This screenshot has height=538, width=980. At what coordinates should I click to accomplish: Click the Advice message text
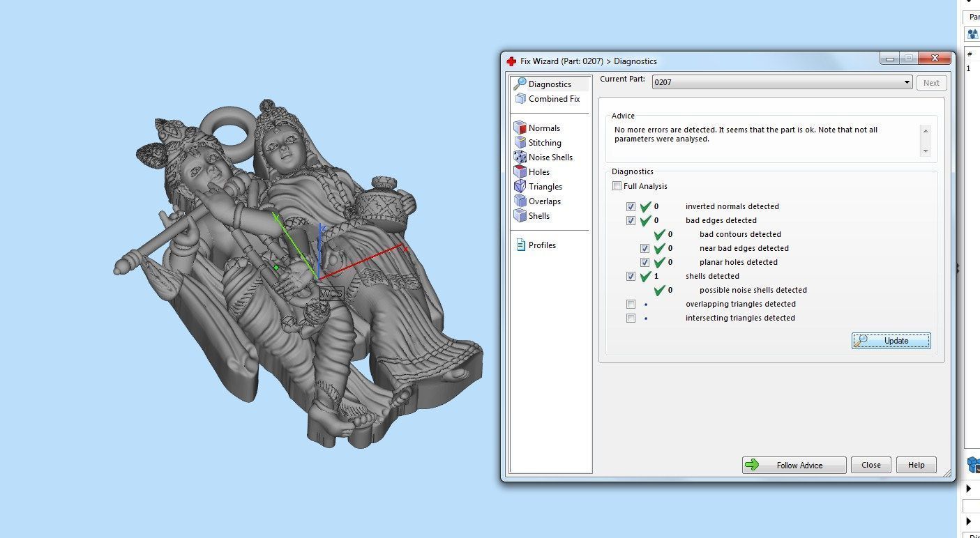746,134
